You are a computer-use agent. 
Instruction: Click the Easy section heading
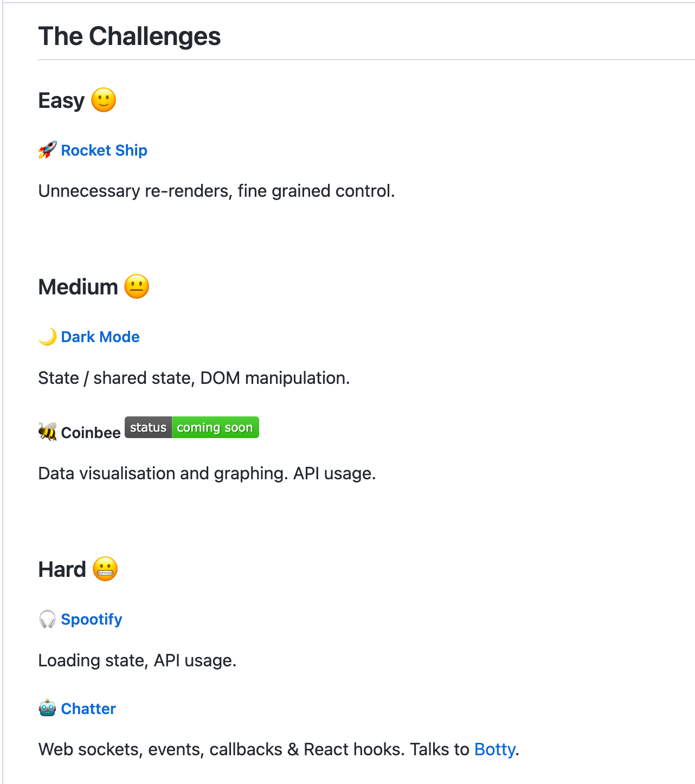pyautogui.click(x=62, y=101)
